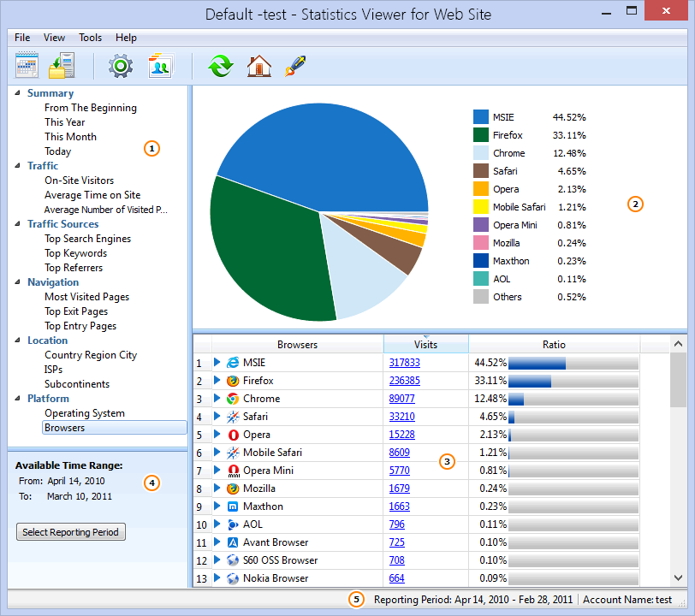Select the Browsers tree item
The image size is (695, 616).
click(x=115, y=428)
